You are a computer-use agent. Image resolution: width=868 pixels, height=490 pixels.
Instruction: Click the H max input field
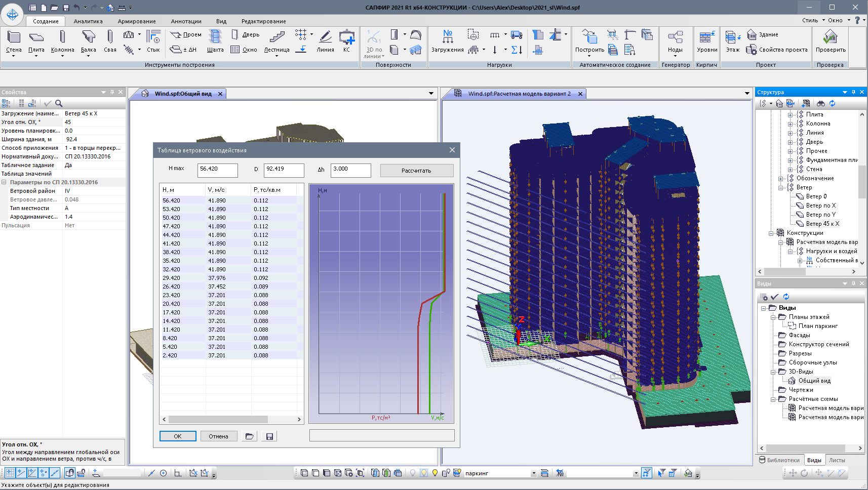(217, 170)
